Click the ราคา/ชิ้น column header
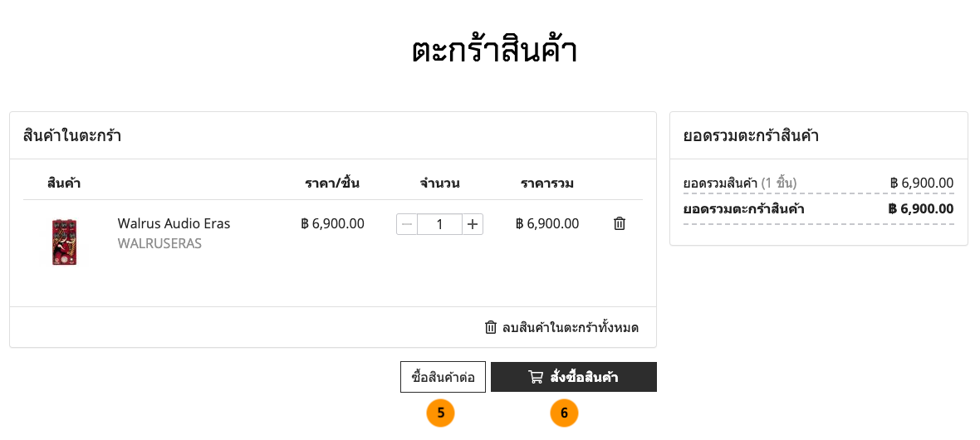The height and width of the screenshot is (440, 980). click(331, 183)
